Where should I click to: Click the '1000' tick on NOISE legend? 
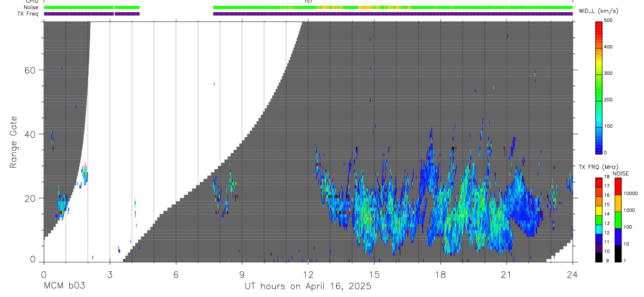(630, 211)
